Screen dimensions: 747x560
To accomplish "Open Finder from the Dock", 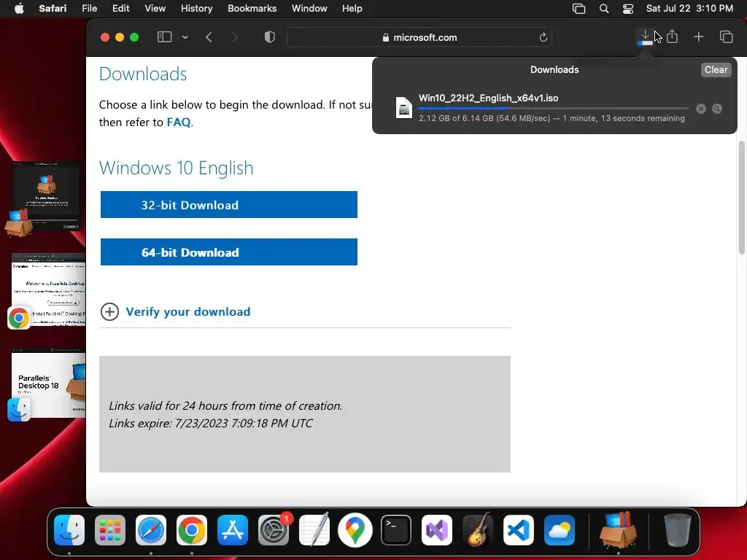I will click(x=69, y=529).
